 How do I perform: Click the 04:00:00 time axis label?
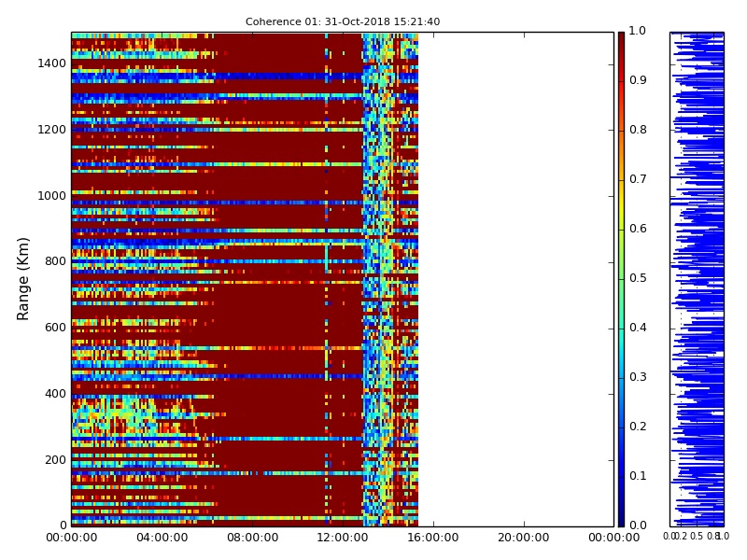[162, 538]
